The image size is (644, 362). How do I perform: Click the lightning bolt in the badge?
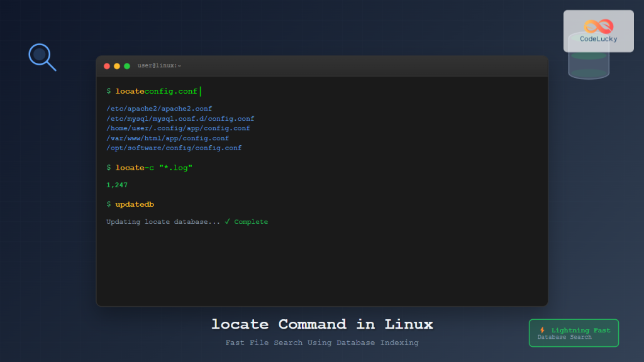(x=542, y=329)
